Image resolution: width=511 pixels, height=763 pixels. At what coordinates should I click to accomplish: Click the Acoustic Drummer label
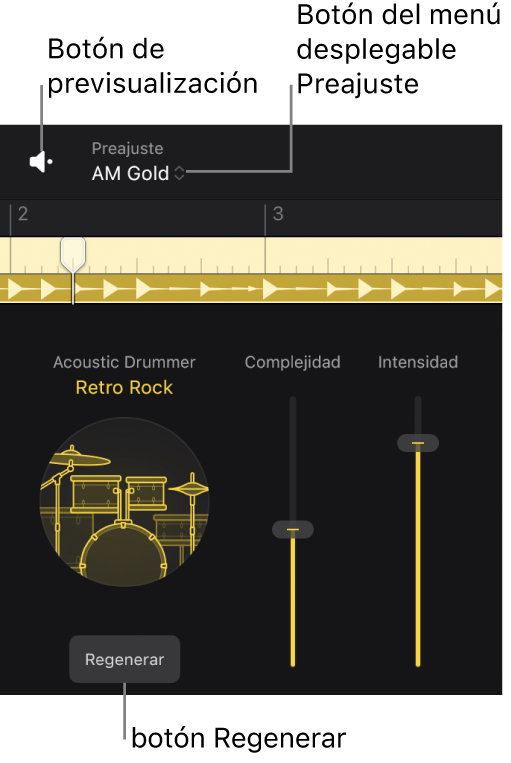[x=124, y=362]
